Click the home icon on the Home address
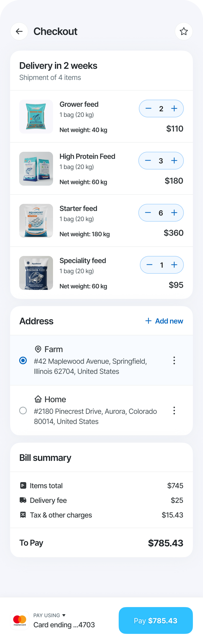 coord(38,399)
